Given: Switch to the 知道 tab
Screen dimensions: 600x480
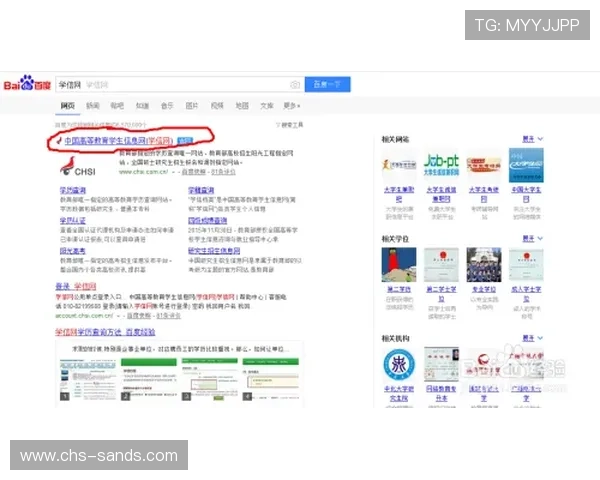Looking at the screenshot, I should 142,106.
